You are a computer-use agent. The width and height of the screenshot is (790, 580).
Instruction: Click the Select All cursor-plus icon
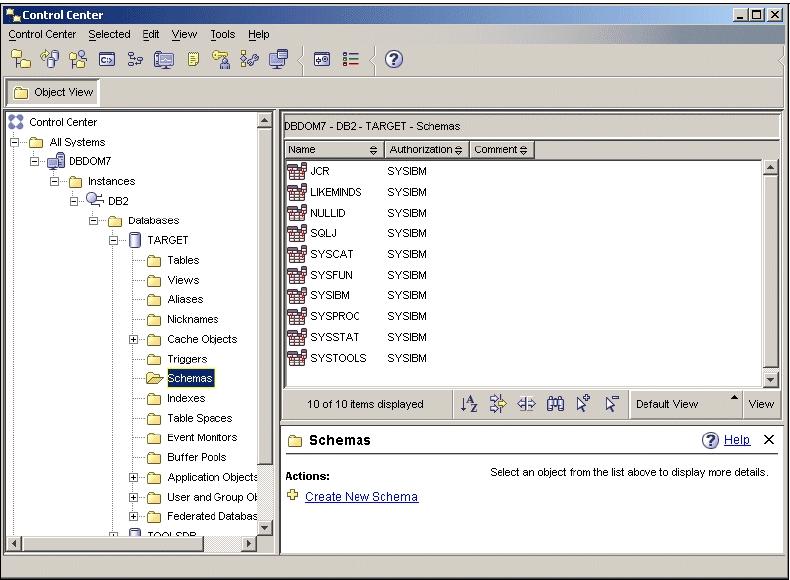coord(583,404)
